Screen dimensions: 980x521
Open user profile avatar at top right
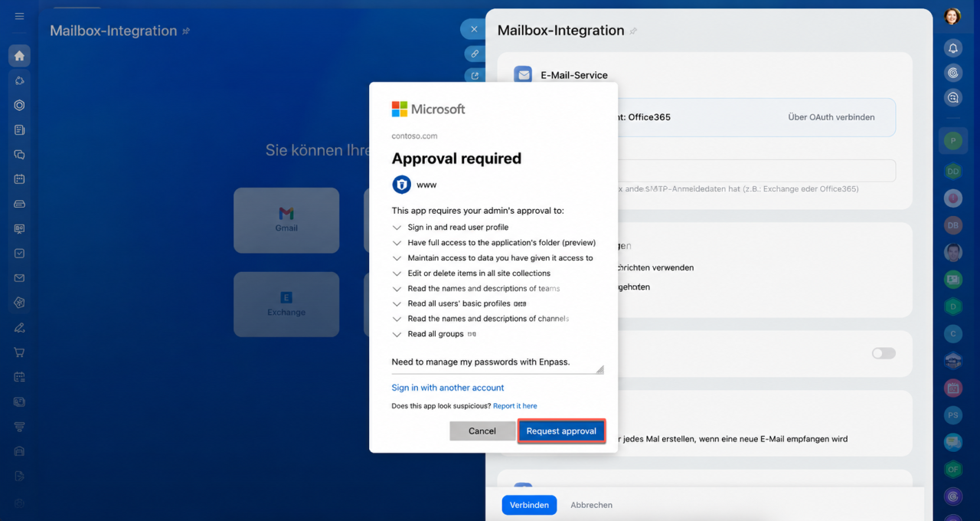952,16
